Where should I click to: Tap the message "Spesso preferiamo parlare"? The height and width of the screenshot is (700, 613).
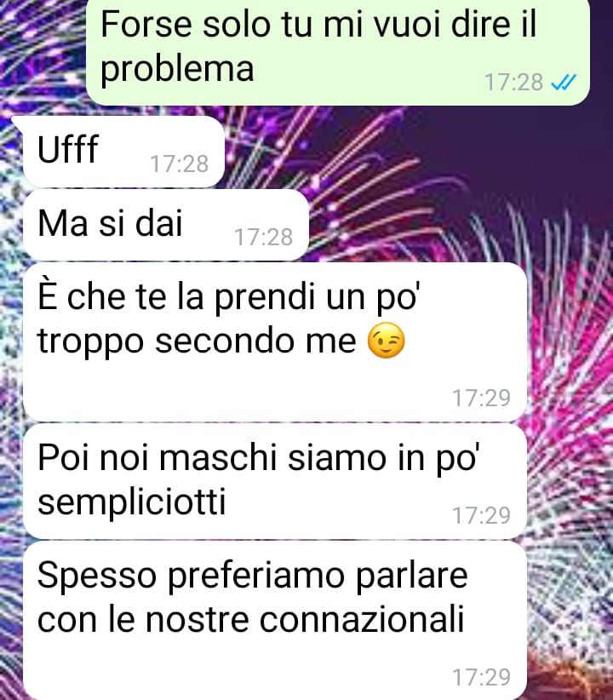click(275, 621)
